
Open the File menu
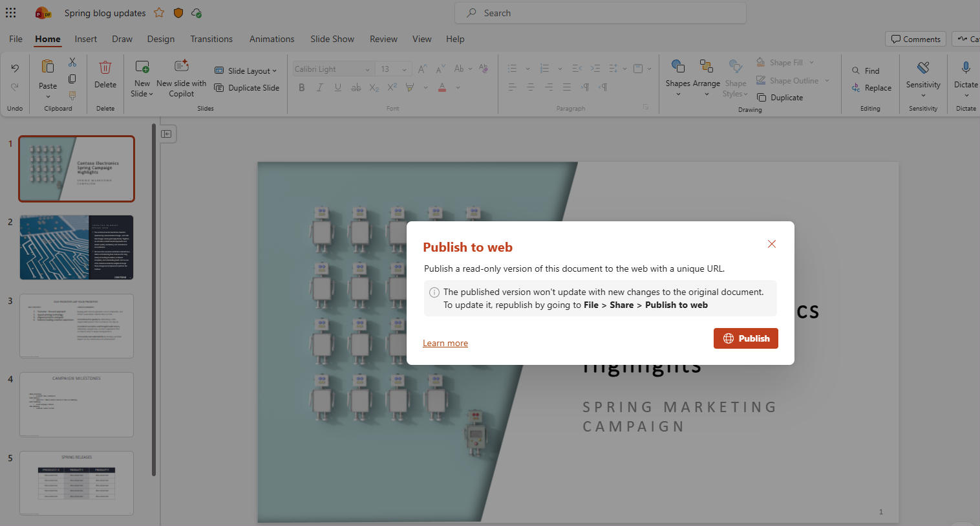click(x=16, y=39)
